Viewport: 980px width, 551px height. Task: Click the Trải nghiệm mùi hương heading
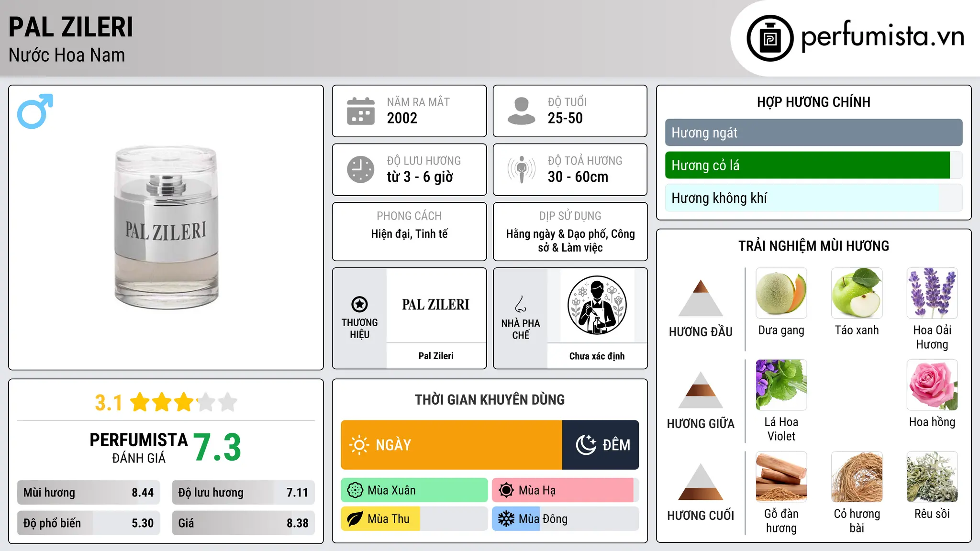tap(813, 246)
